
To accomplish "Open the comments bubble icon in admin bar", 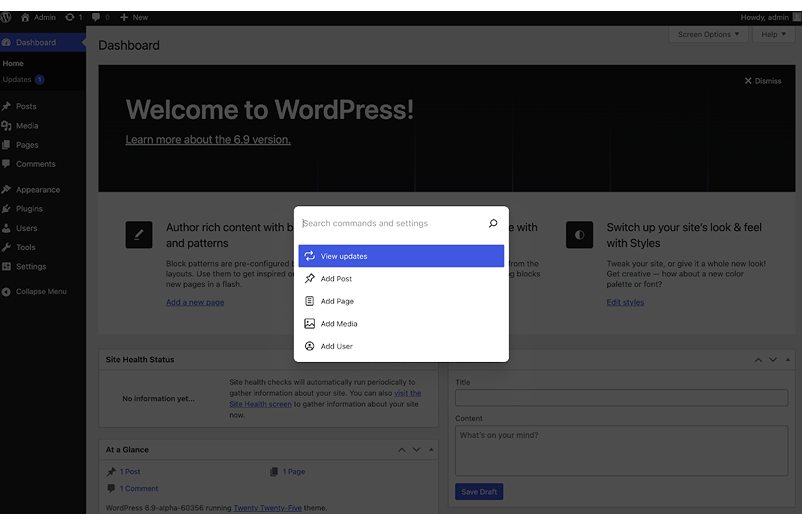I will click(x=96, y=17).
